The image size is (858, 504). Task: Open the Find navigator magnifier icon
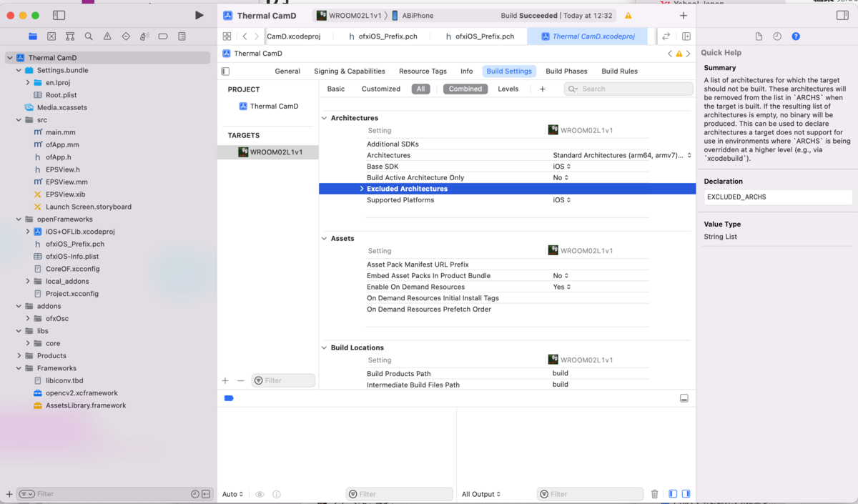coord(89,36)
